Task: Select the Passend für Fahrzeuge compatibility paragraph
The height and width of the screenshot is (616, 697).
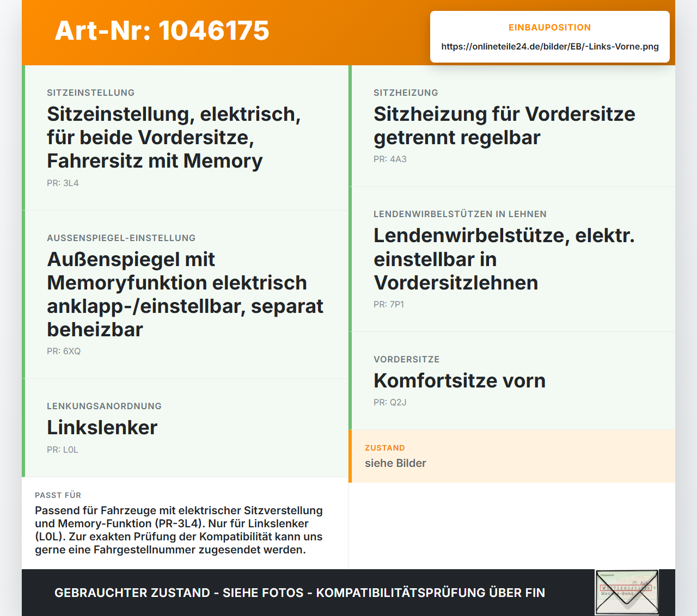Action: tap(179, 530)
